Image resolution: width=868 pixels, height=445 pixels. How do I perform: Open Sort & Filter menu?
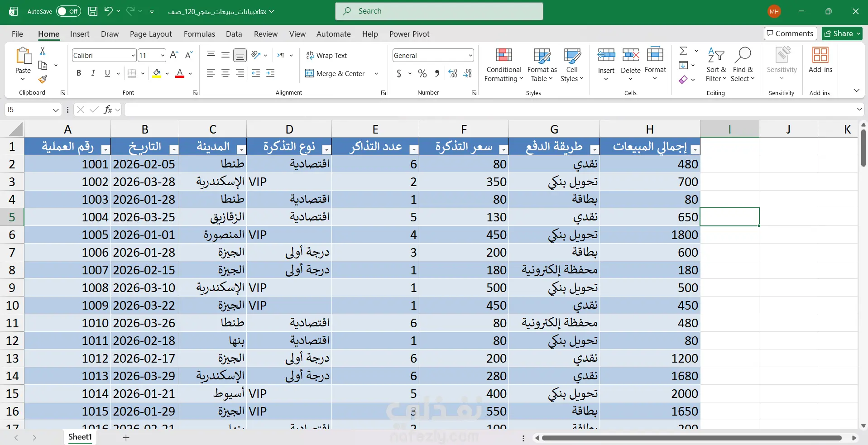(x=716, y=65)
